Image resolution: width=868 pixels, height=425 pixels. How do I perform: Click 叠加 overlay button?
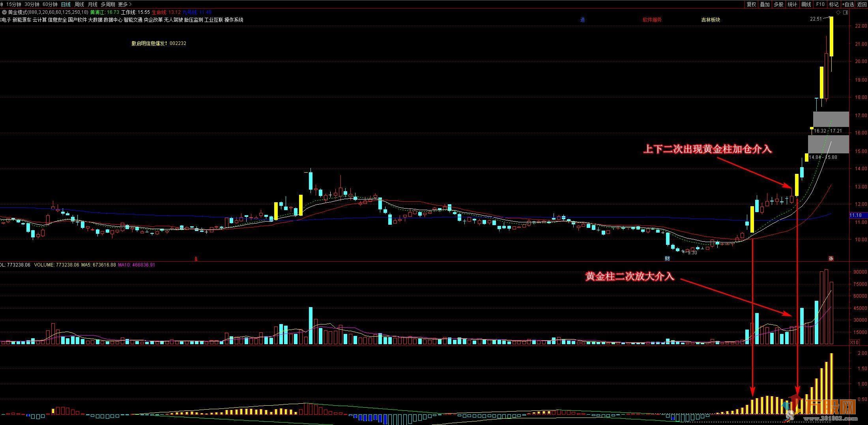(765, 4)
